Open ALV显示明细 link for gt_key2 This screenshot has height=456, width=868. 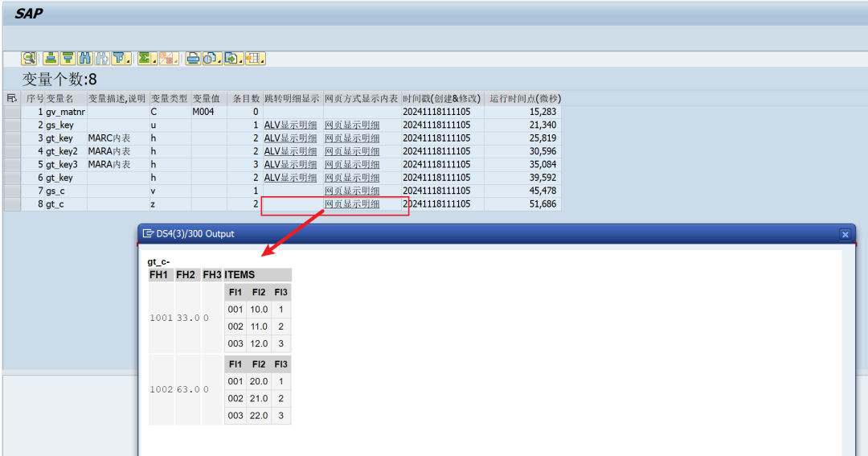coord(290,151)
